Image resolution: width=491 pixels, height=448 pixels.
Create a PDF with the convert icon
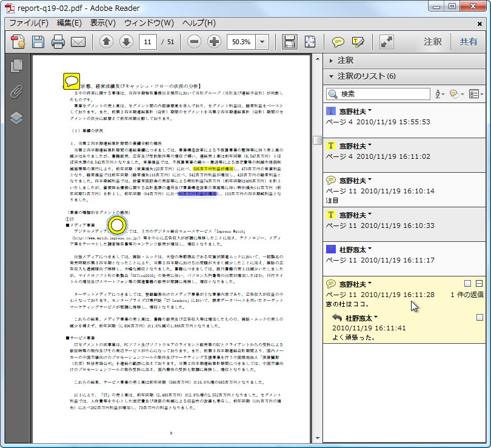[x=17, y=42]
